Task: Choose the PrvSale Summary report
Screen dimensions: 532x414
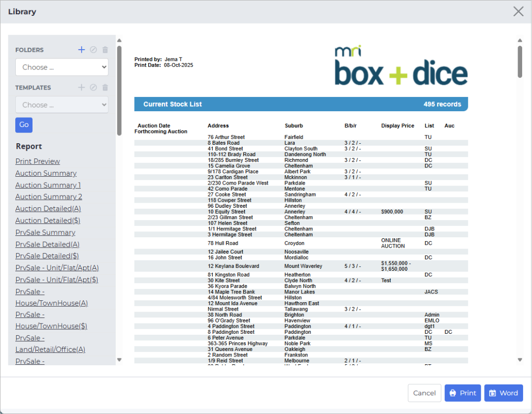Action: [x=45, y=232]
